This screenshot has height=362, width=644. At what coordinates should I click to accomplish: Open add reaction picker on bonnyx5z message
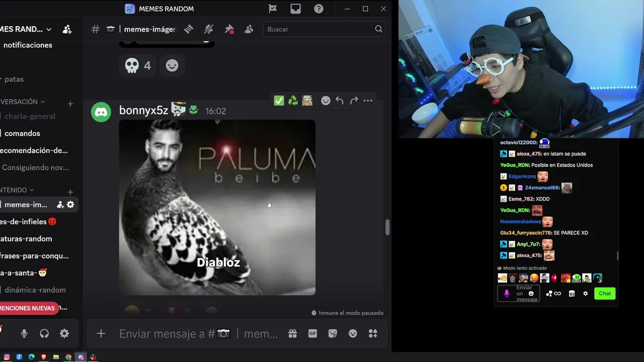(326, 101)
